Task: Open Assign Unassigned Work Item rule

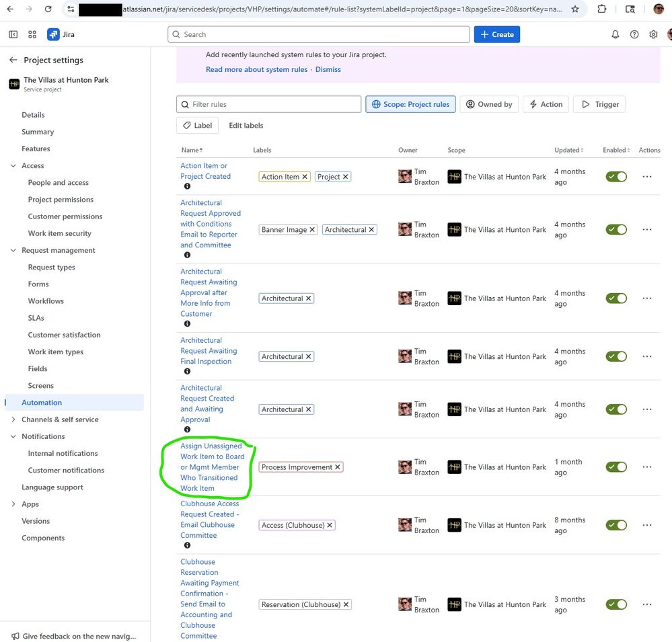Action: point(212,467)
